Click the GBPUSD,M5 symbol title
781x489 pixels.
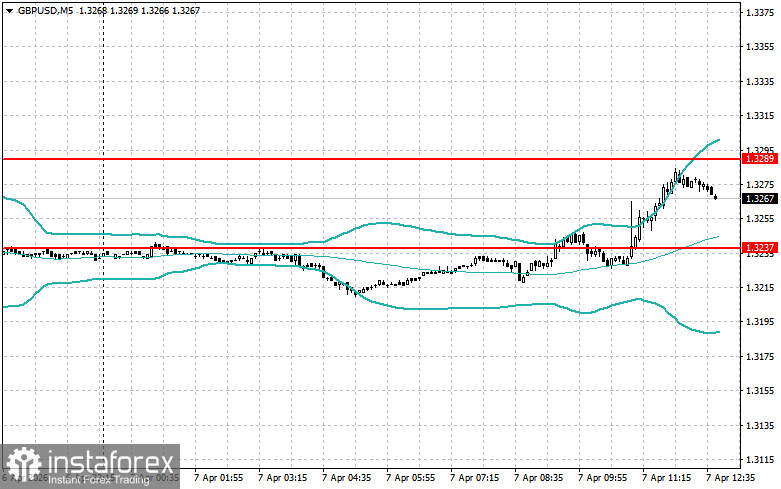46,10
